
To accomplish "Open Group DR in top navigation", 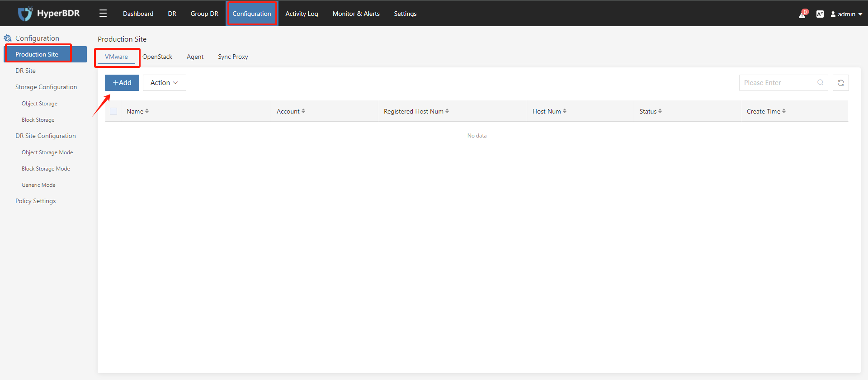I will point(204,14).
